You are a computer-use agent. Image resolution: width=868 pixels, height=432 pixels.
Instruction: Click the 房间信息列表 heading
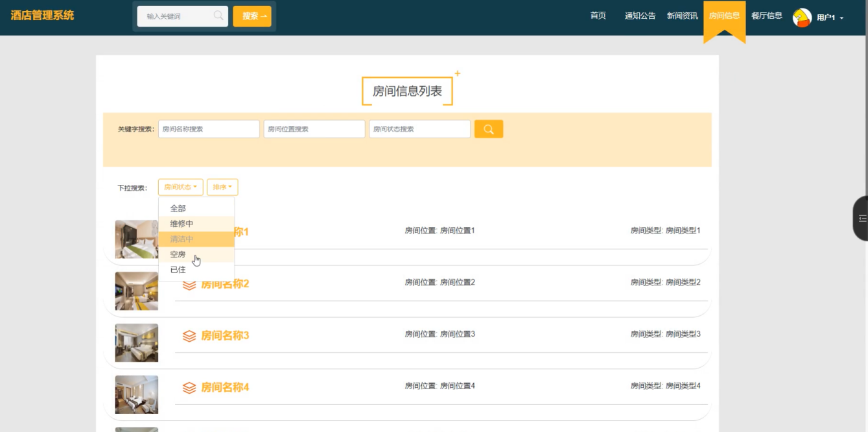407,91
